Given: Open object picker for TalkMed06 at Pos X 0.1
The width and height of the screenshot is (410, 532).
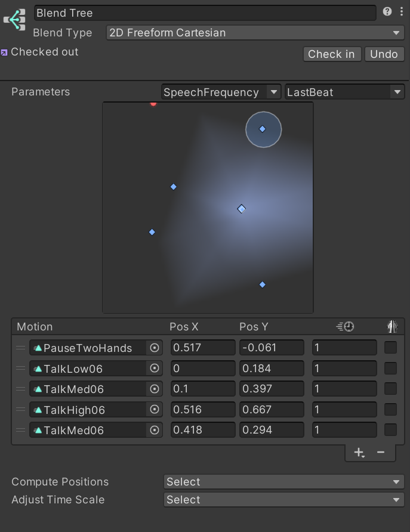Looking at the screenshot, I should [155, 389].
